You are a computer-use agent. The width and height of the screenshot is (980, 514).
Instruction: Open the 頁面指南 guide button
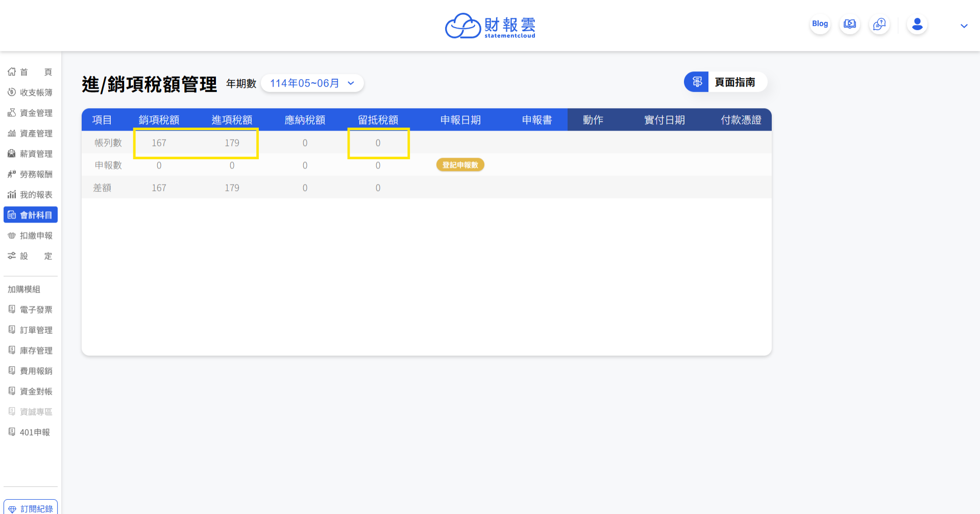[725, 82]
